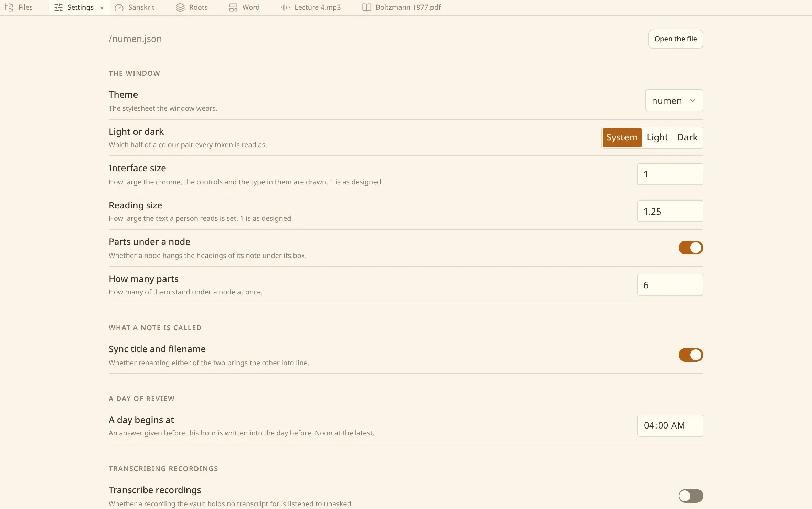Screen dimensions: 812x509
Task: Click the Open the file button
Action: click(675, 39)
